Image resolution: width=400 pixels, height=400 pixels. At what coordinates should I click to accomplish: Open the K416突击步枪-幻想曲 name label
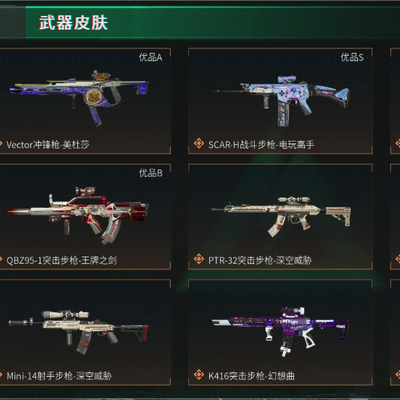coord(251,376)
